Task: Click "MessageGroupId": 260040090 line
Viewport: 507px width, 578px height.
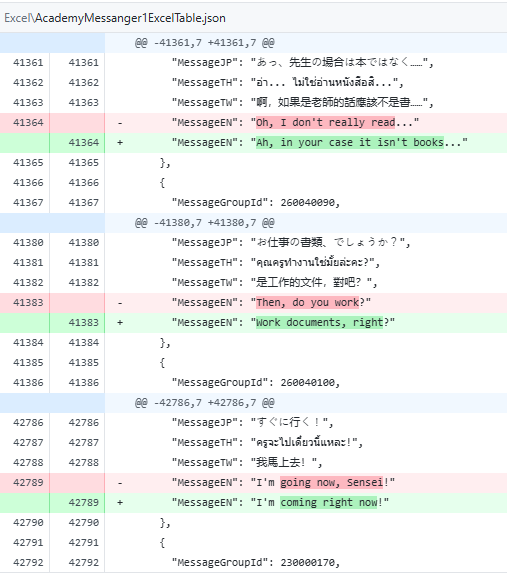Action: pos(256,203)
